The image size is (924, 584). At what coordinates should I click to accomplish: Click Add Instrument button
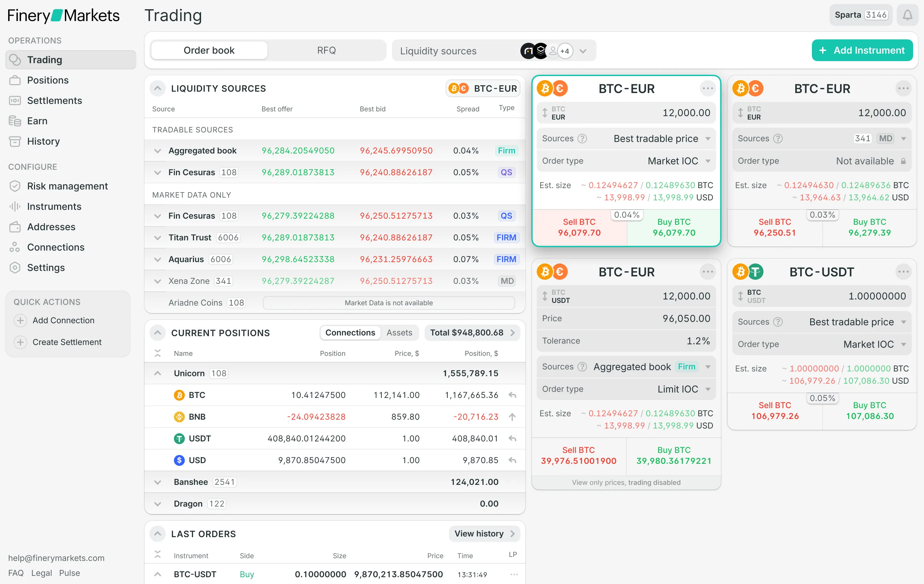(862, 50)
